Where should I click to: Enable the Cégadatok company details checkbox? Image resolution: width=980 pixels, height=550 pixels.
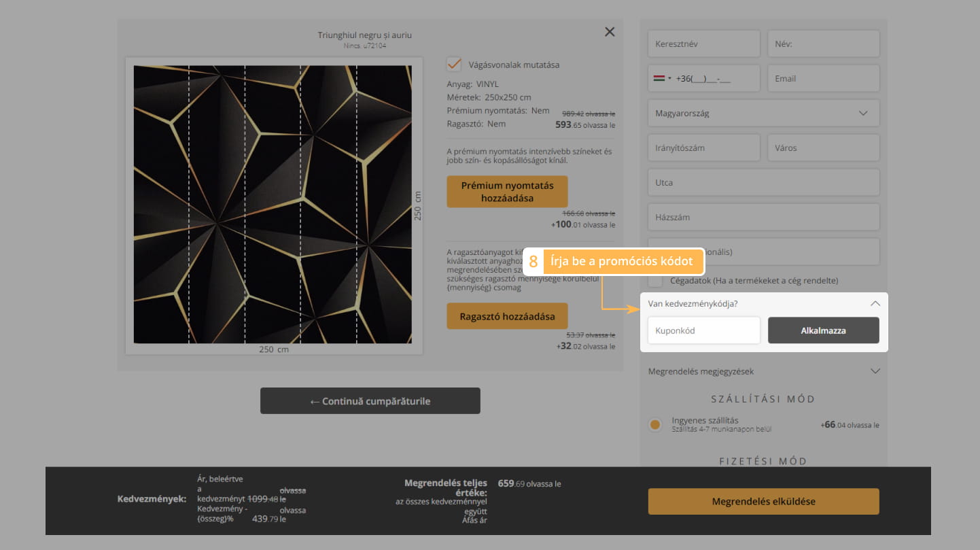click(x=655, y=280)
